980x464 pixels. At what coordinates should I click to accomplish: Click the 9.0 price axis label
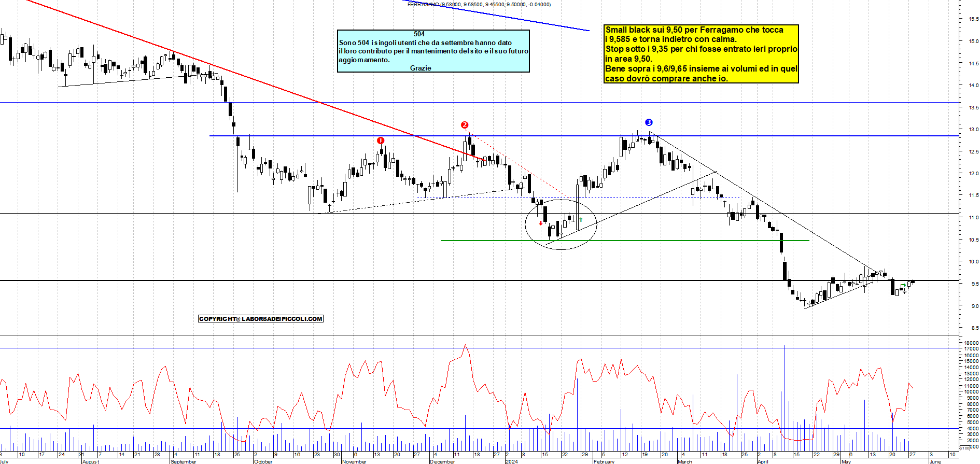click(x=975, y=306)
